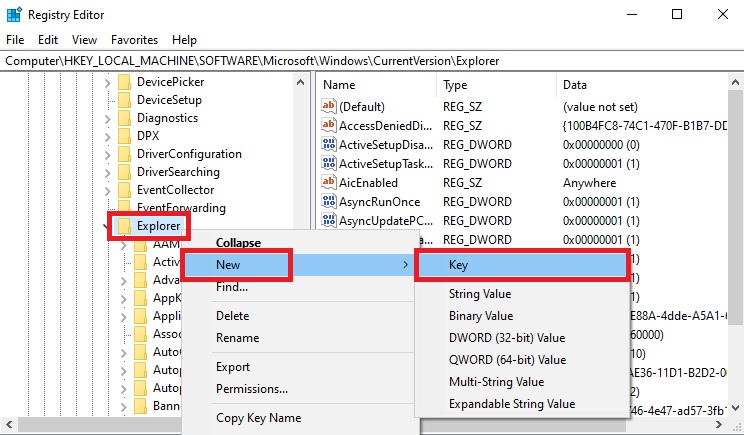The width and height of the screenshot is (744, 435).
Task: Expand the DevicePicker key
Action: [108, 83]
